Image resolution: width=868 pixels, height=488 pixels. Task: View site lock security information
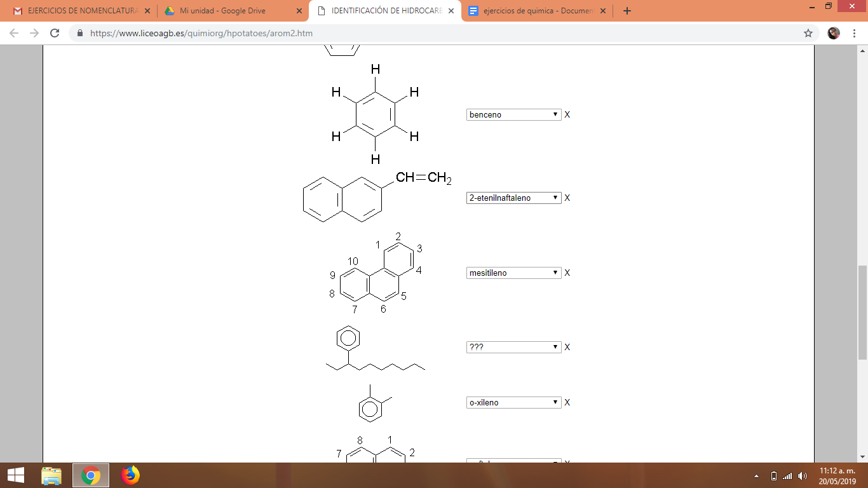click(x=79, y=33)
